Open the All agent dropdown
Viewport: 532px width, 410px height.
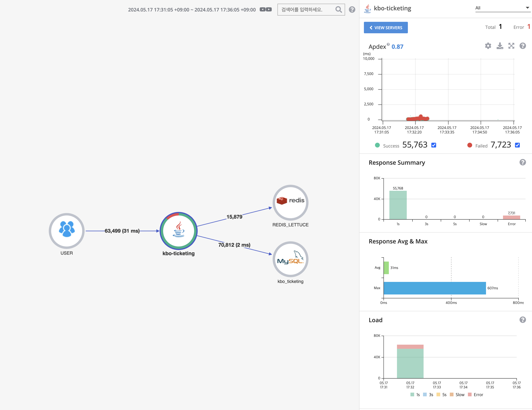tap(502, 8)
